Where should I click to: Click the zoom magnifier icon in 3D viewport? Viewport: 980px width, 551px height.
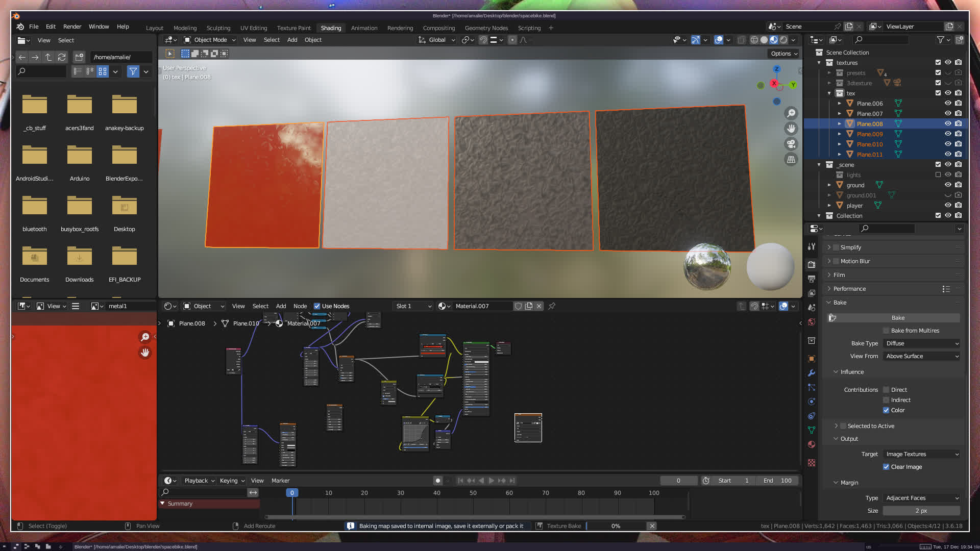pyautogui.click(x=791, y=113)
